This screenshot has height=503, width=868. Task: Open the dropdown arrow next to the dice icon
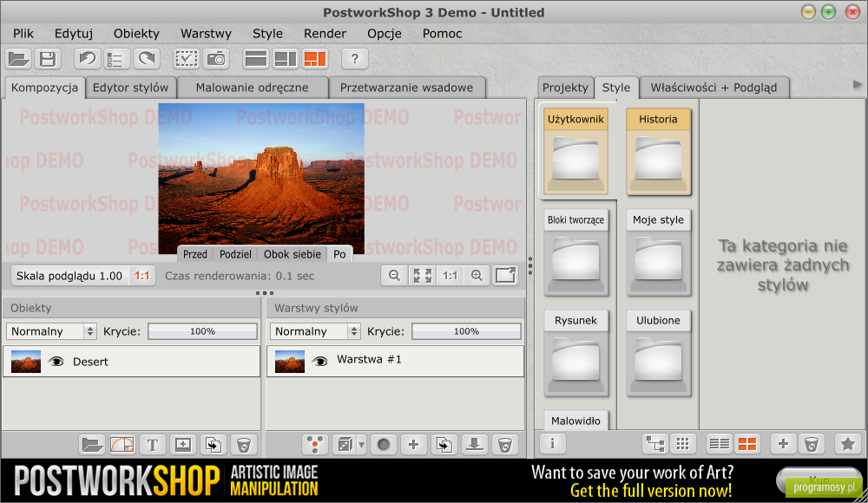pos(361,444)
